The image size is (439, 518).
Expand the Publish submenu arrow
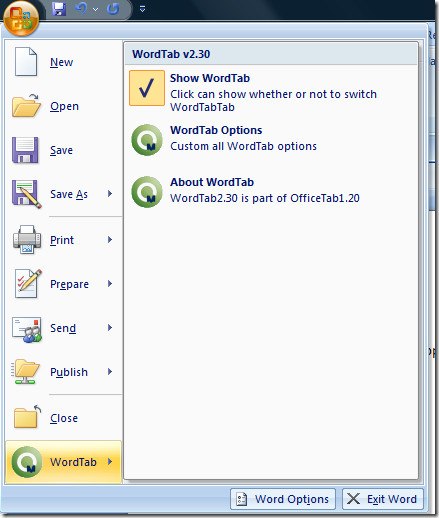pos(110,372)
